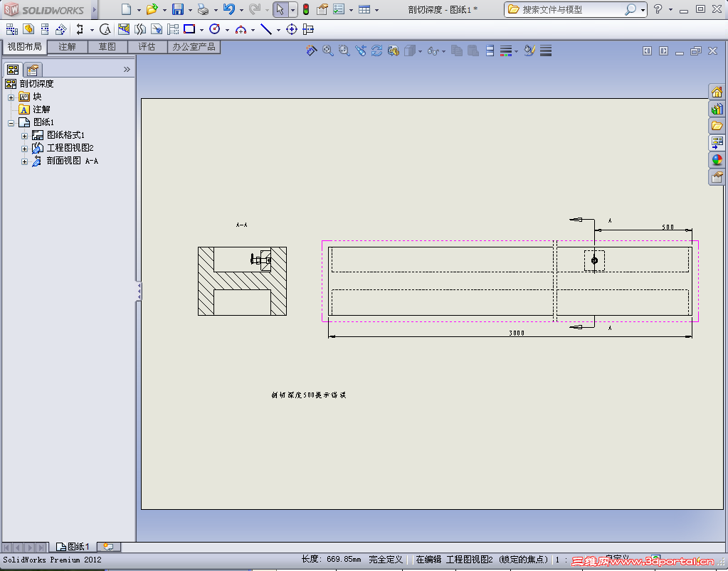Image resolution: width=728 pixels, height=571 pixels.
Task: Click the table-grid window icon in the title bar
Action: click(x=364, y=9)
